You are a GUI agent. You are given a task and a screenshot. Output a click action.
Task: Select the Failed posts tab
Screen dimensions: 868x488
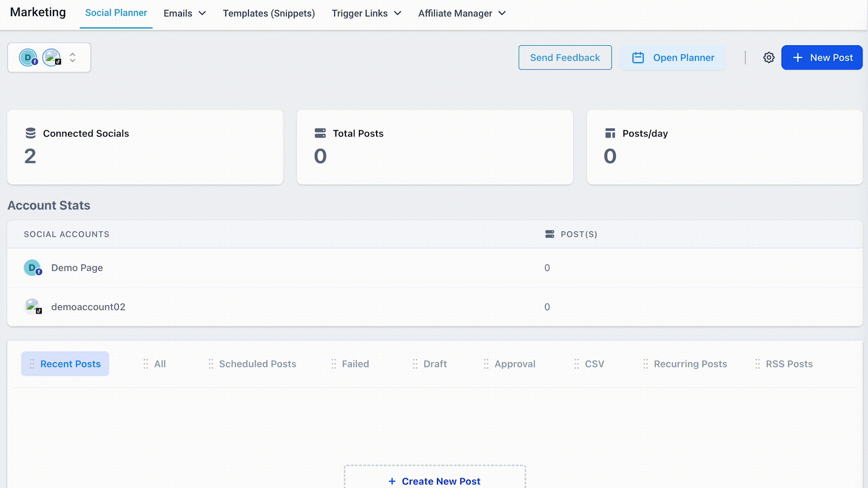(355, 364)
